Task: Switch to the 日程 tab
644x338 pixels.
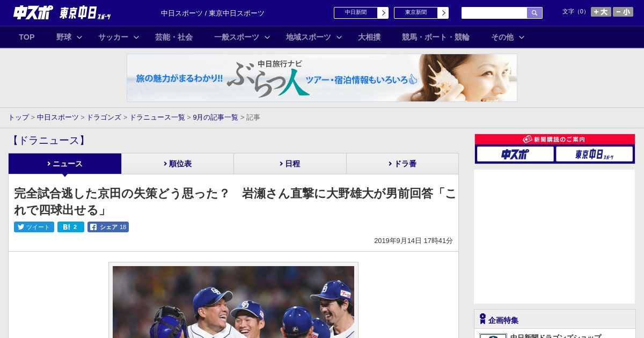Action: pyautogui.click(x=290, y=164)
